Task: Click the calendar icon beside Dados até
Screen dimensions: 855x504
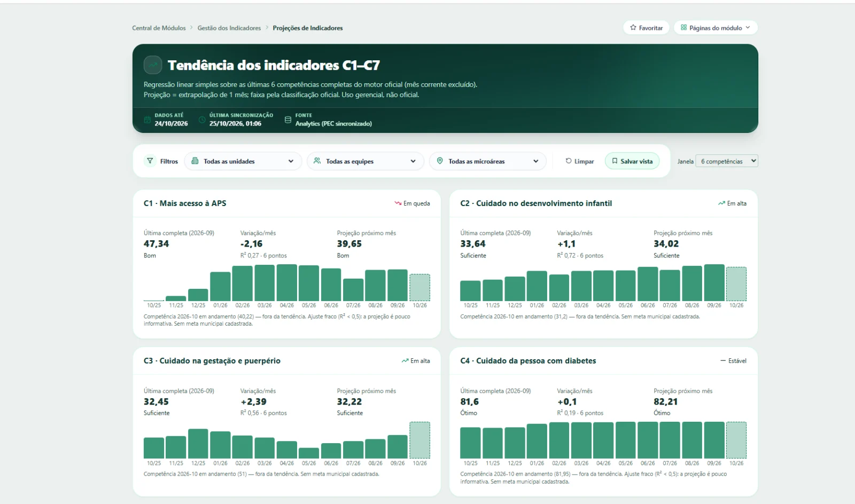Action: (x=147, y=120)
